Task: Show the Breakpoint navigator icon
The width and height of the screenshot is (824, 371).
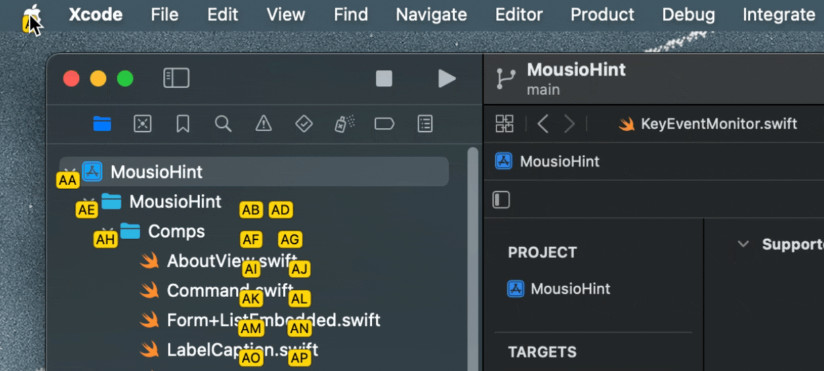Action: coord(384,124)
